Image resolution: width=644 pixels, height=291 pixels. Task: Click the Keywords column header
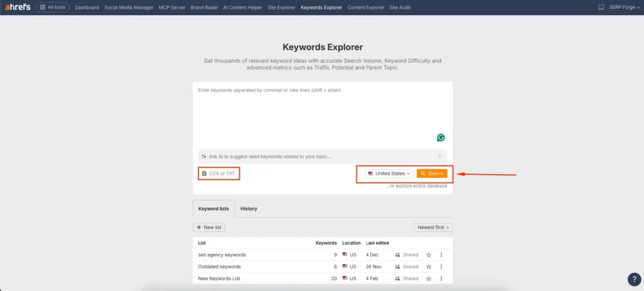pos(326,243)
